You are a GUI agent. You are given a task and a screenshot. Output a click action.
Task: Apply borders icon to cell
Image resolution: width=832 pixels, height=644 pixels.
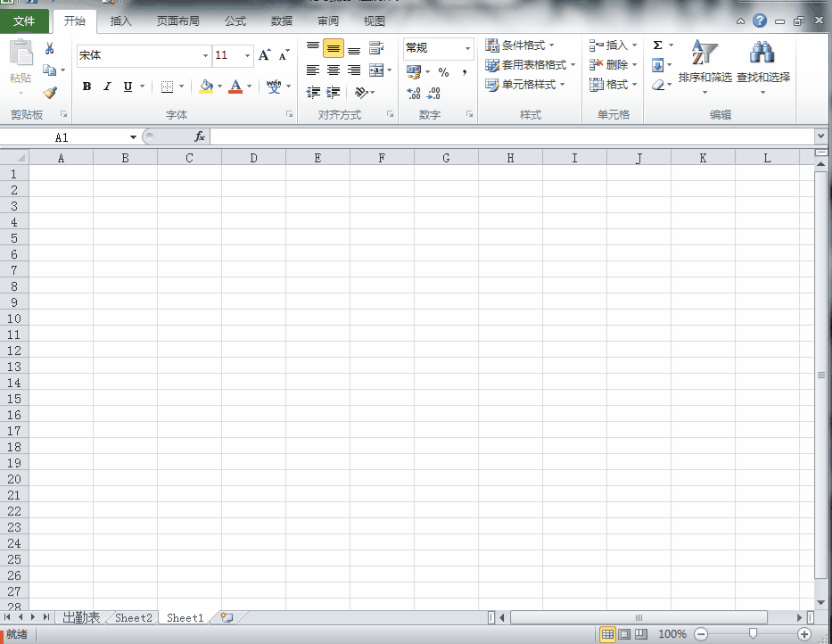[167, 87]
